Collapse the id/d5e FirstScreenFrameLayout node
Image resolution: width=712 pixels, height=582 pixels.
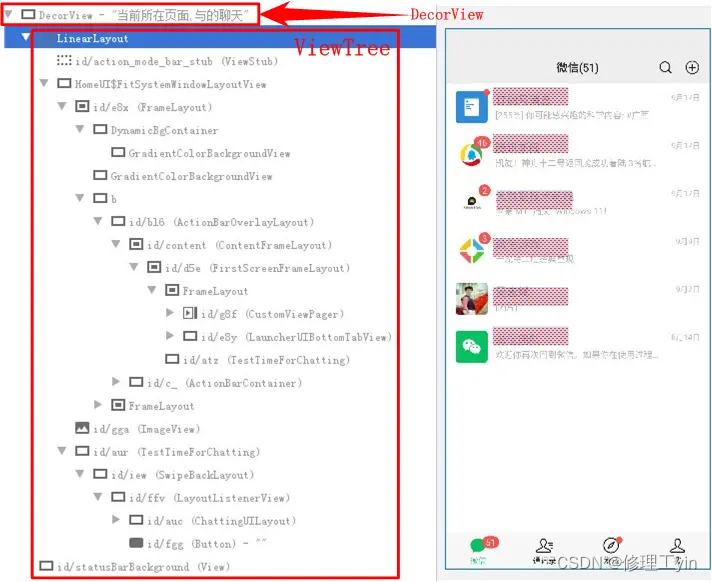pyautogui.click(x=134, y=266)
